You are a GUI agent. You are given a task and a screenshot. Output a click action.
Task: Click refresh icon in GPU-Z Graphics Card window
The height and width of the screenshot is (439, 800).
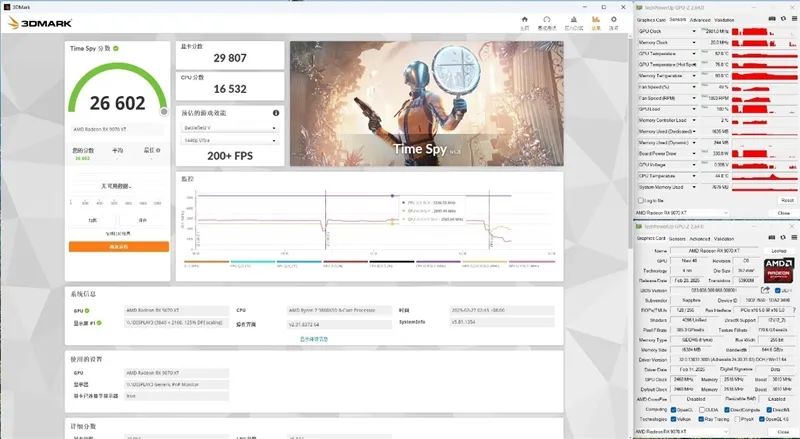click(x=783, y=237)
